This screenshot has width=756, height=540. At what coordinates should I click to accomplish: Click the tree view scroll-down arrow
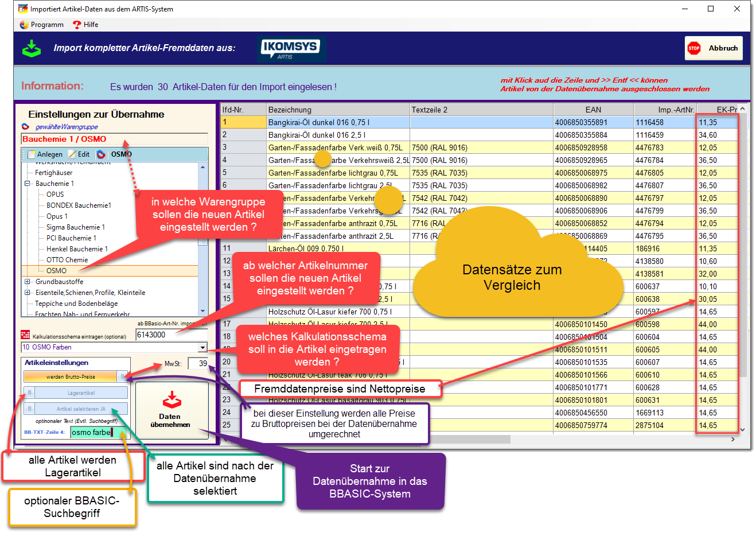203,312
